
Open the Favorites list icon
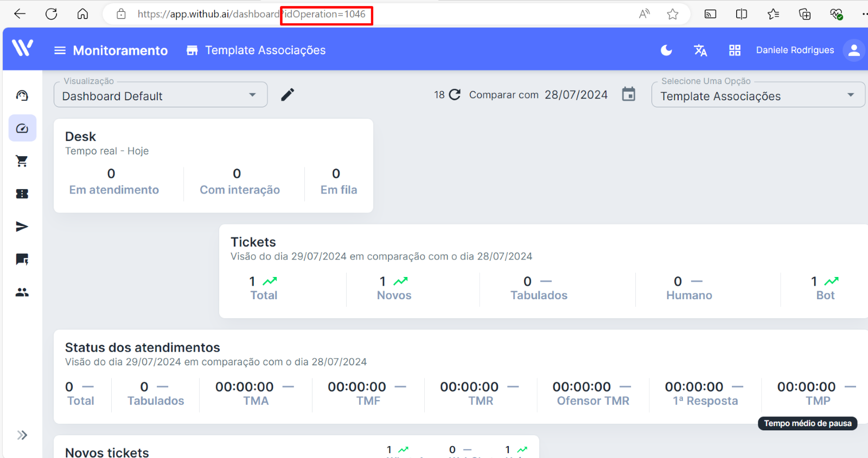point(774,14)
